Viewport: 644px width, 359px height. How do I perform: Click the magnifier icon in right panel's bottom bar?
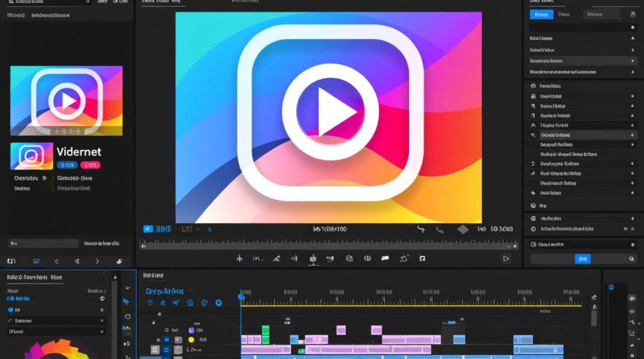tap(632, 259)
